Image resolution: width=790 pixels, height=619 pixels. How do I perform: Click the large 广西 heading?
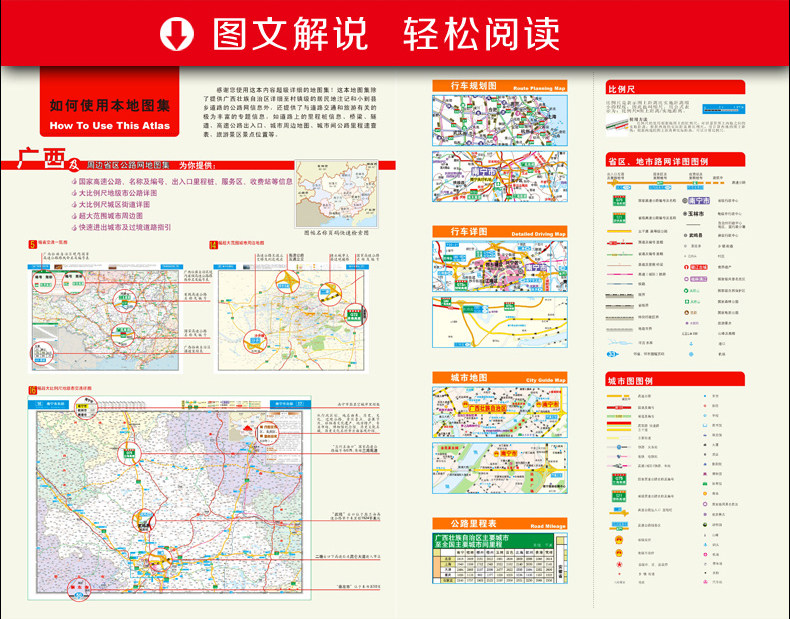coord(41,159)
